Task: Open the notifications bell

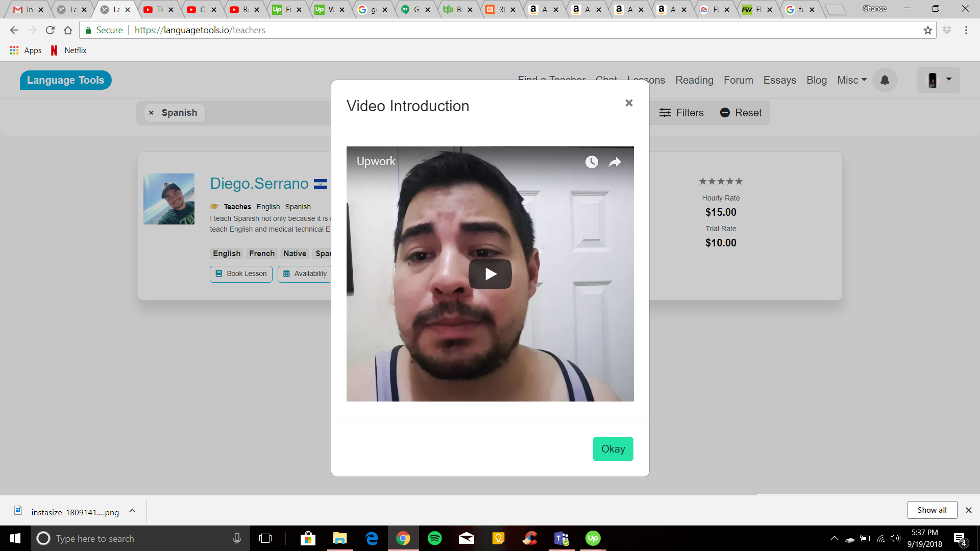Action: coord(885,80)
